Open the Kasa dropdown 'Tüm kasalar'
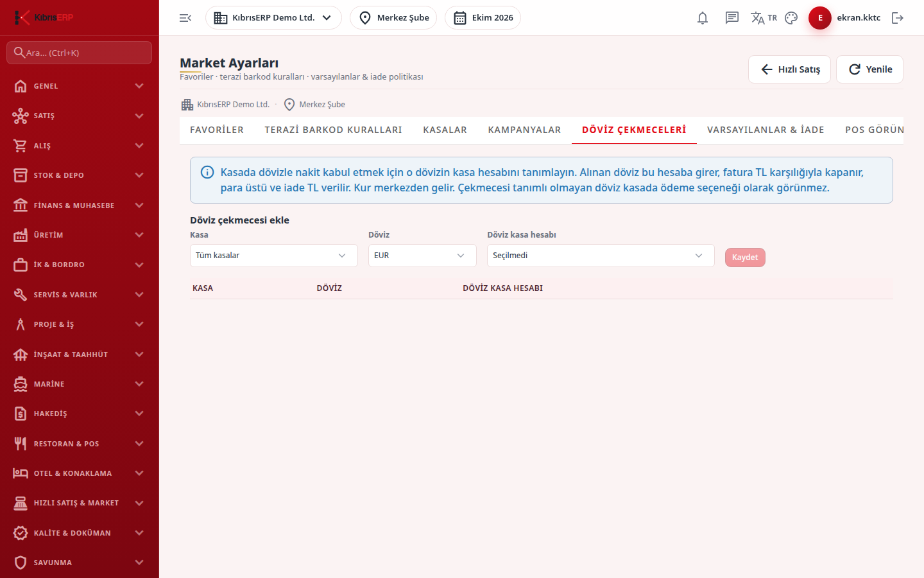The image size is (924, 578). click(274, 256)
